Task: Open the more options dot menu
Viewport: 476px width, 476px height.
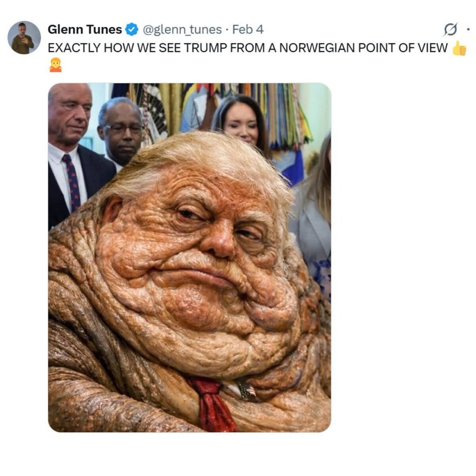Action: pos(468,29)
